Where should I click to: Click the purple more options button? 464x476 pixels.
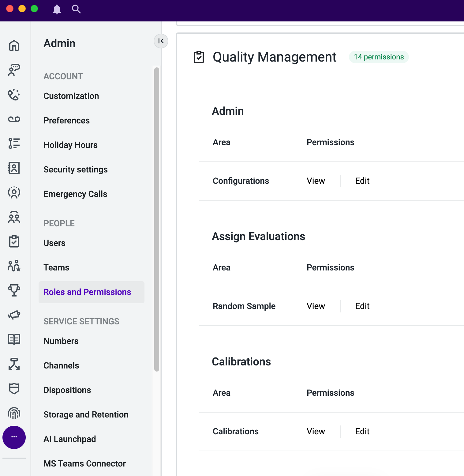[14, 437]
